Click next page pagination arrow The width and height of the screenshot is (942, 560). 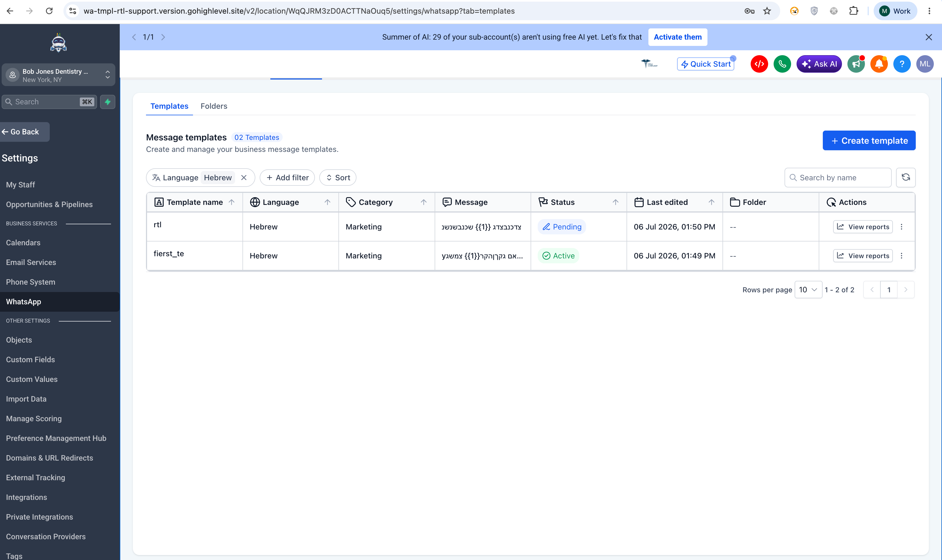point(905,290)
